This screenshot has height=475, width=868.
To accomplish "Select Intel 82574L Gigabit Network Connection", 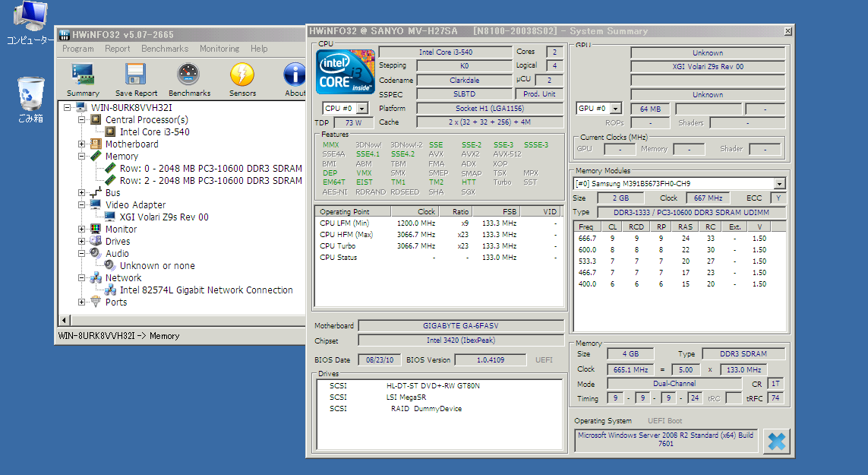I will 206,290.
